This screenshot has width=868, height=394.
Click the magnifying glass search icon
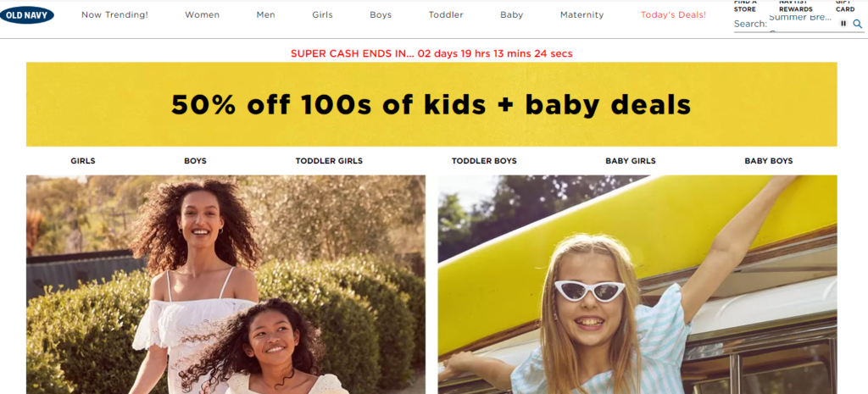[857, 24]
